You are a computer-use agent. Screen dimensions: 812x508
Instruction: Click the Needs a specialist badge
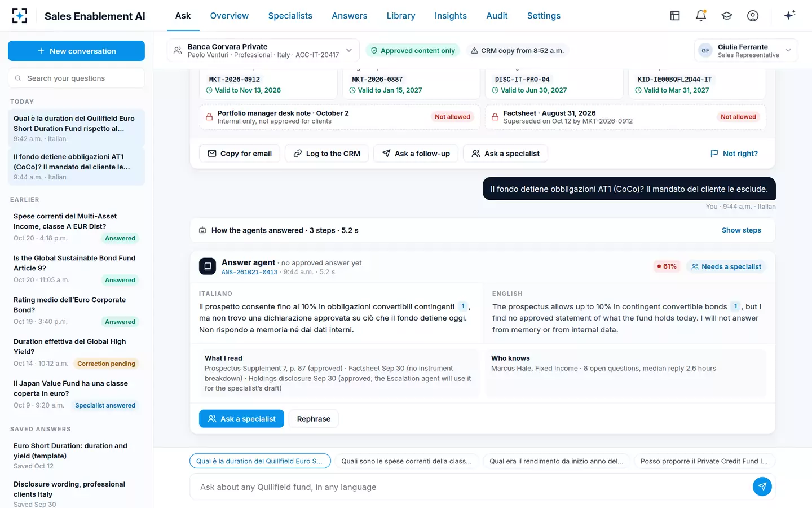pyautogui.click(x=726, y=266)
